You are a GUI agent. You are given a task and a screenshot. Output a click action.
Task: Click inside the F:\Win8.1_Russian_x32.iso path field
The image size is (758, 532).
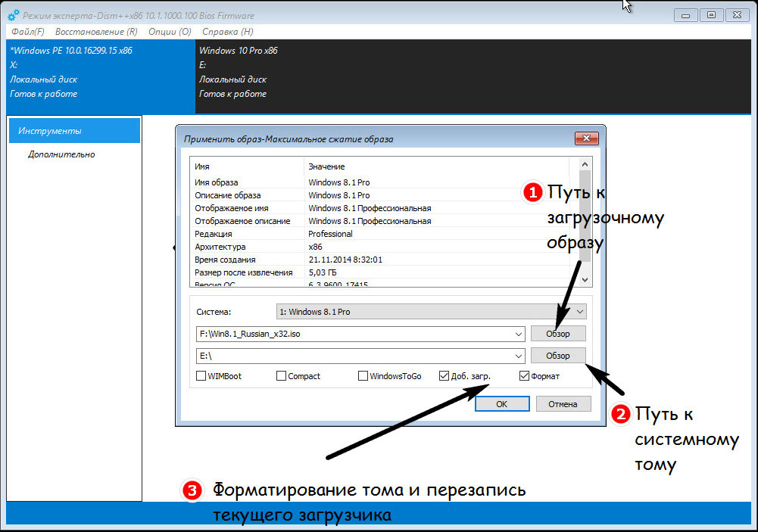355,334
